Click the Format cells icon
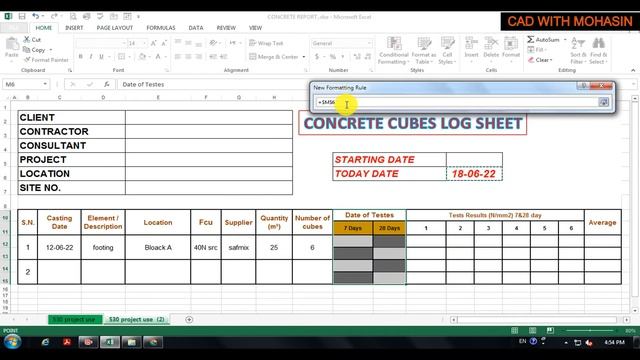This screenshot has width=640, height=360. point(511,43)
